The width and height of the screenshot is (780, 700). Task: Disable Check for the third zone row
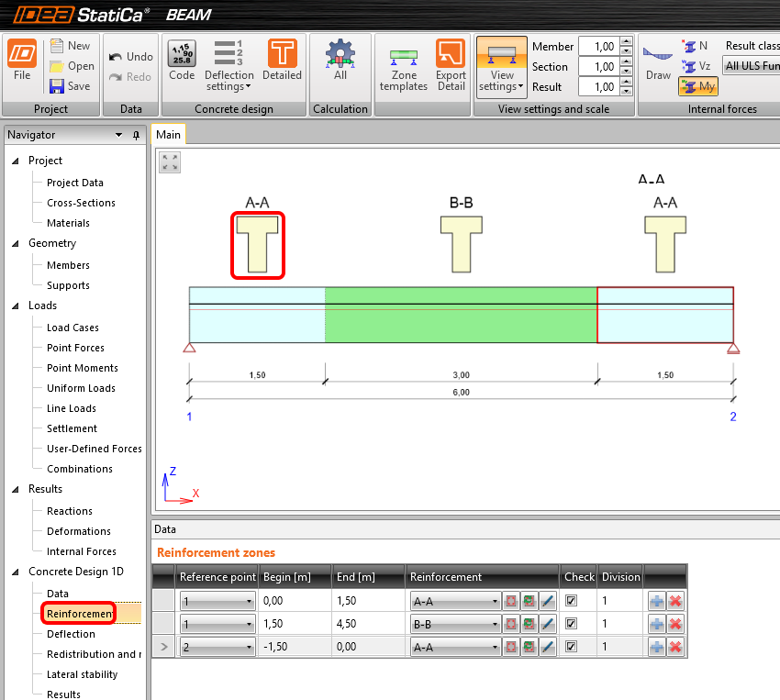[x=572, y=647]
